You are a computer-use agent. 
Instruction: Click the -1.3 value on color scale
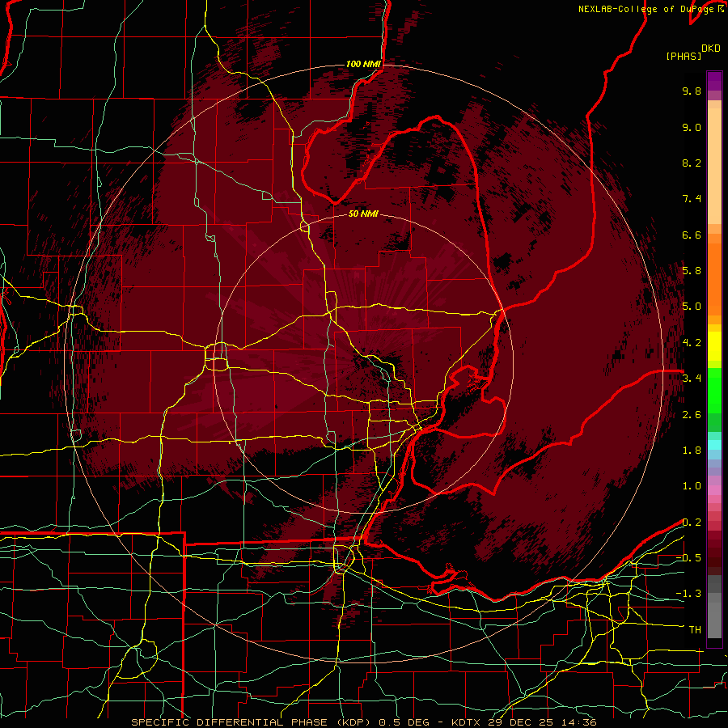(688, 594)
